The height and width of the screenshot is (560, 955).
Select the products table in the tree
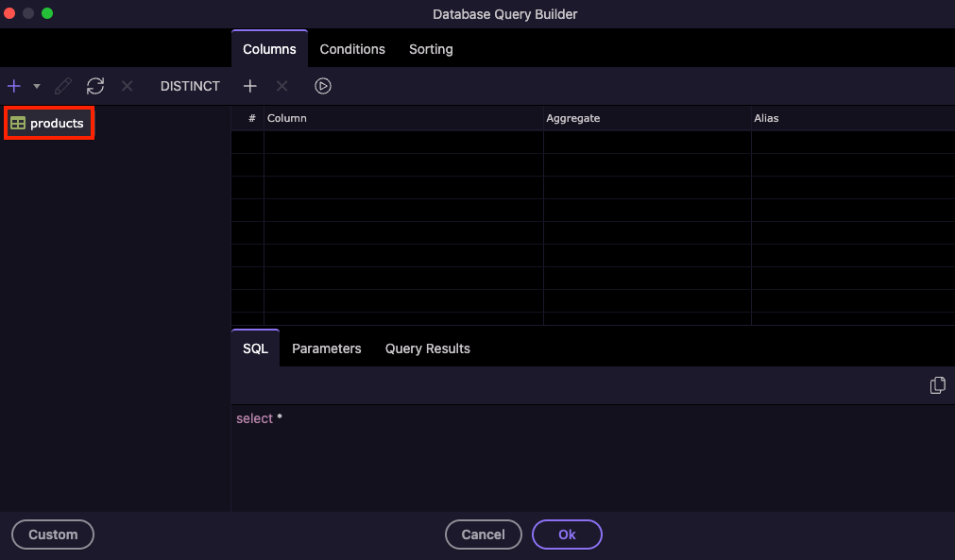pos(57,124)
